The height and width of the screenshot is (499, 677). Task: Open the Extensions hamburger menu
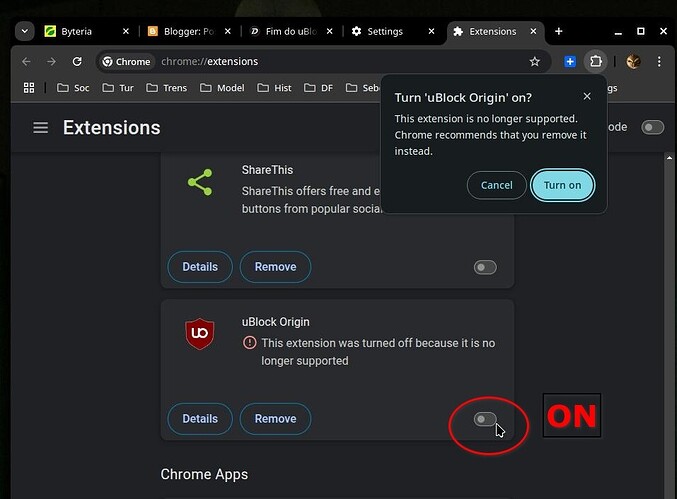41,128
